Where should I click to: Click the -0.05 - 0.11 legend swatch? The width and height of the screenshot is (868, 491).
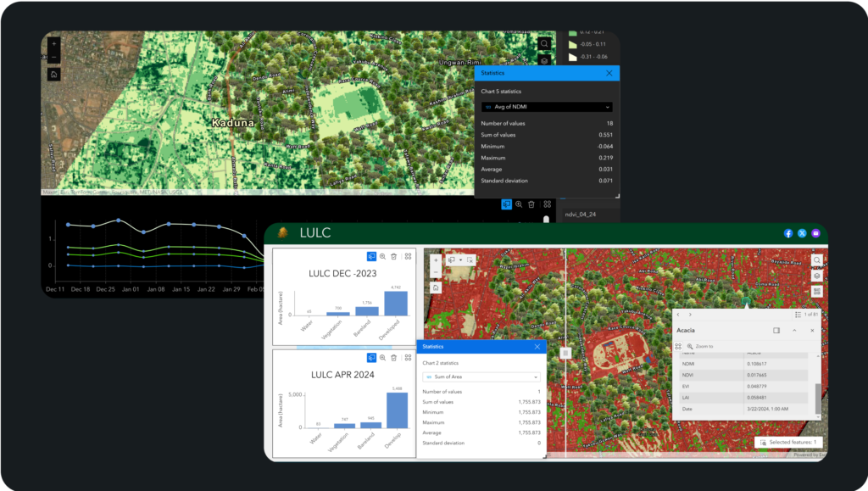(x=573, y=43)
